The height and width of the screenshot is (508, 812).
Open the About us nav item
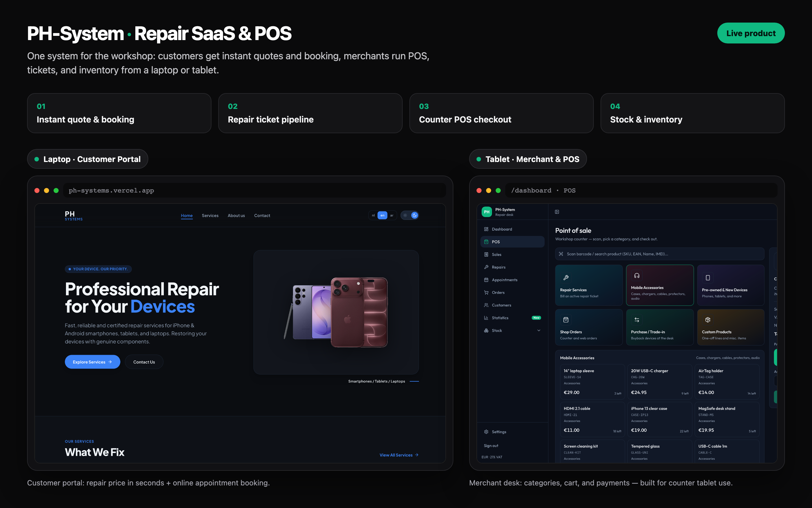pos(236,216)
